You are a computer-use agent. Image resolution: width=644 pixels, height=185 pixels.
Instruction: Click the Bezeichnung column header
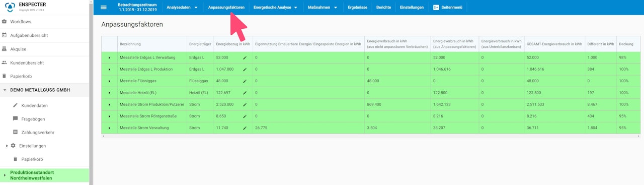pyautogui.click(x=130, y=44)
